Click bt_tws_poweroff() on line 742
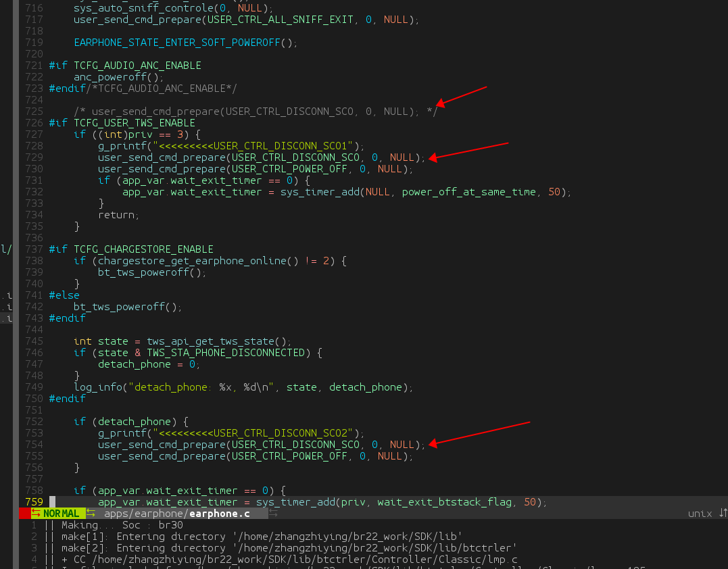The image size is (728, 569). click(128, 307)
